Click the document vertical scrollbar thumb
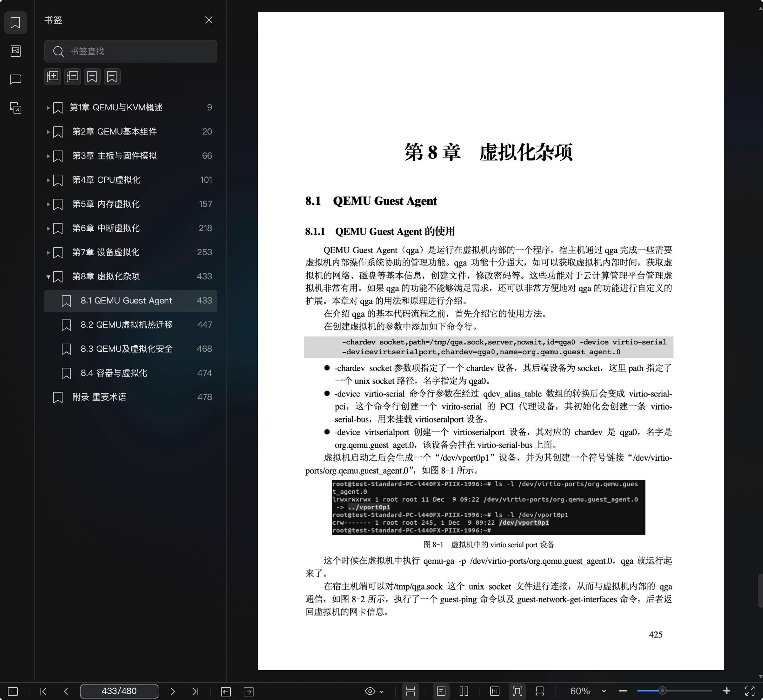Screen dimensions: 763x700 click(761, 590)
